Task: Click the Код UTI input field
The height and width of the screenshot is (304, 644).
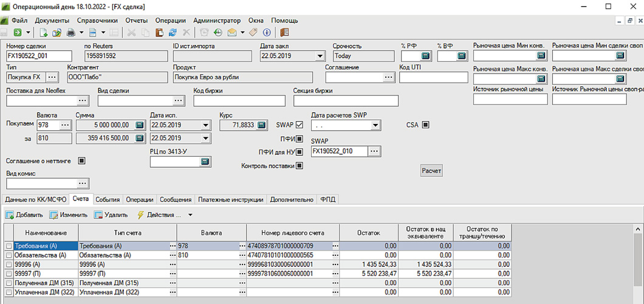Action: [433, 77]
